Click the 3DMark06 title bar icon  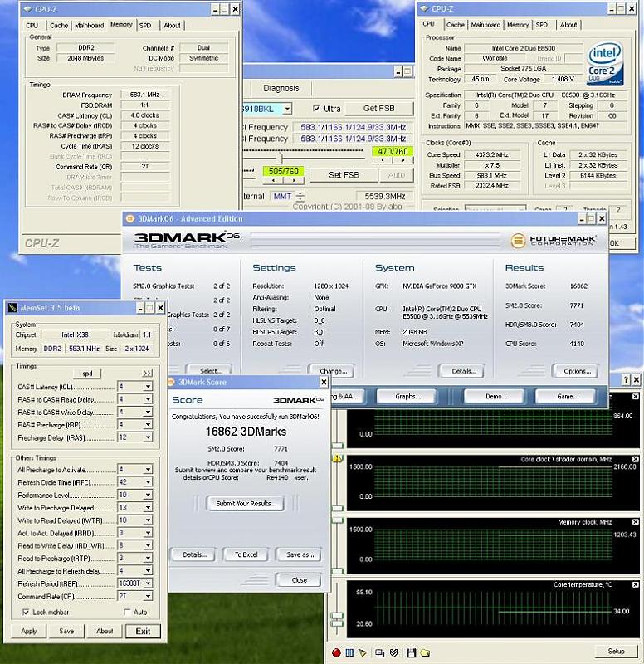130,219
